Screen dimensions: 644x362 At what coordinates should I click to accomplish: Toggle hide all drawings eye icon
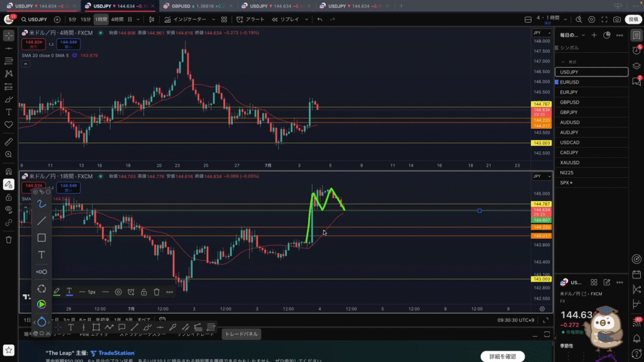(9, 210)
